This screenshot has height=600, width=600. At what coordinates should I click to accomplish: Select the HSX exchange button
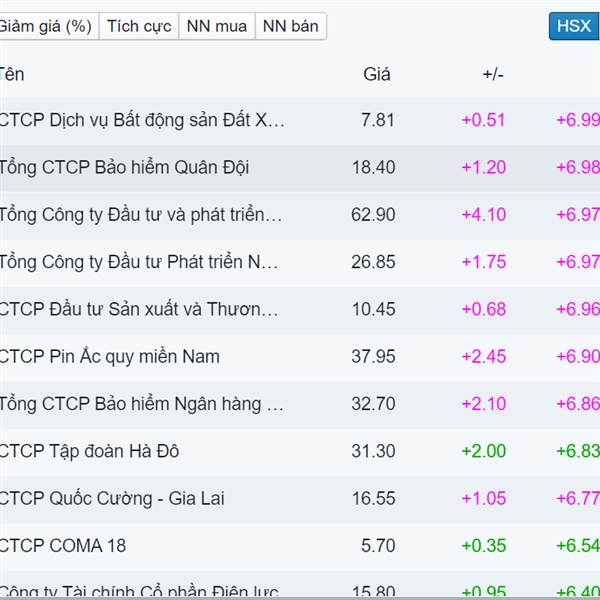[x=574, y=26]
